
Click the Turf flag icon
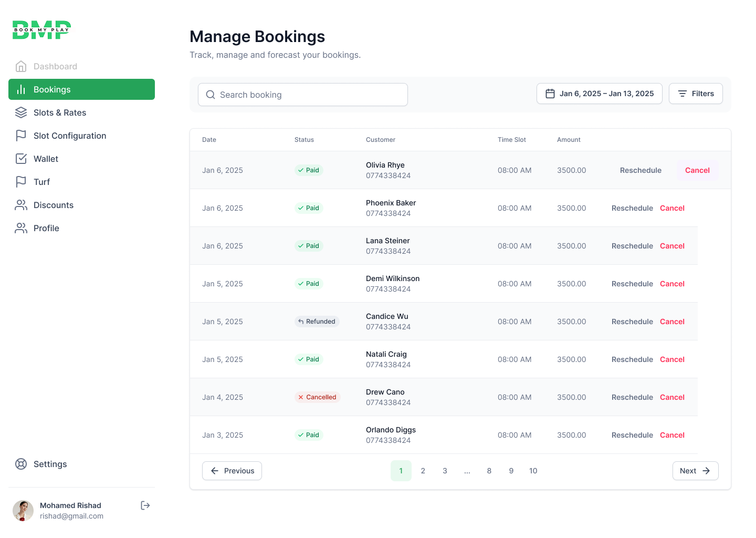[x=21, y=182]
